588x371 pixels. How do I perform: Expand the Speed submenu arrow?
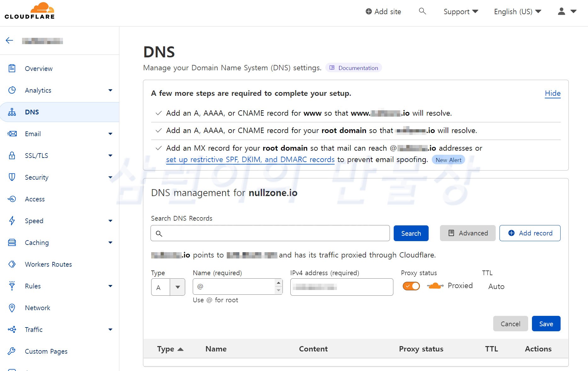(110, 221)
